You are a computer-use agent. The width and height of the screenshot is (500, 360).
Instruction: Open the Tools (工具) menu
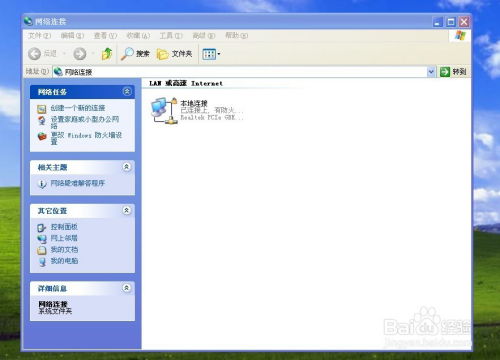click(171, 35)
